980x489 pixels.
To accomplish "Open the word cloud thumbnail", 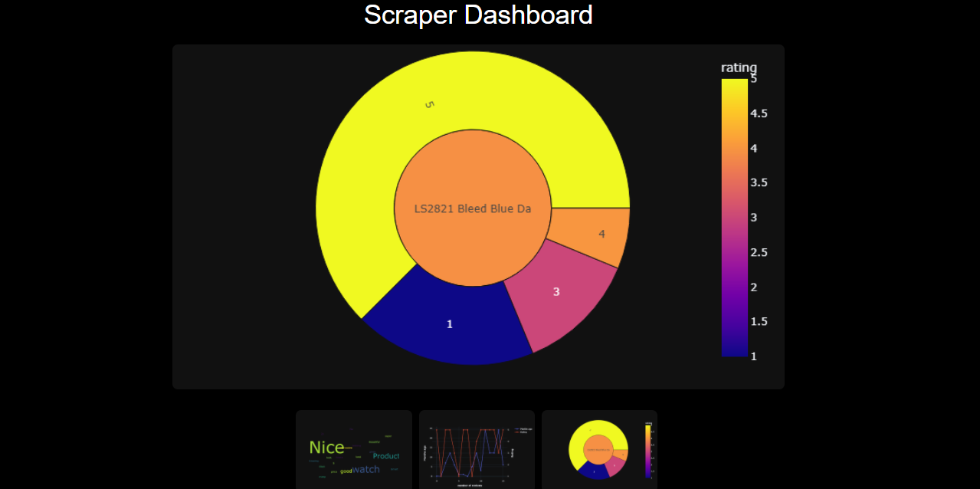I will (x=353, y=449).
